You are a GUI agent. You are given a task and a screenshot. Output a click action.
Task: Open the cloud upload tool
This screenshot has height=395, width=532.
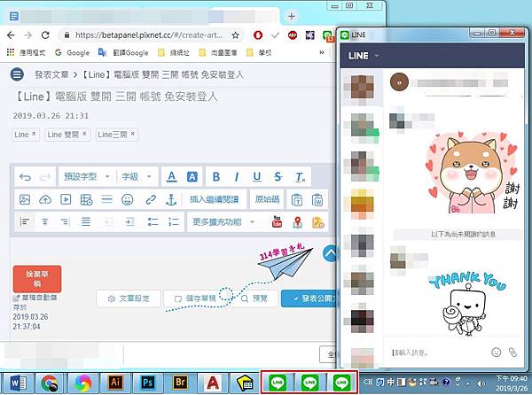45,199
